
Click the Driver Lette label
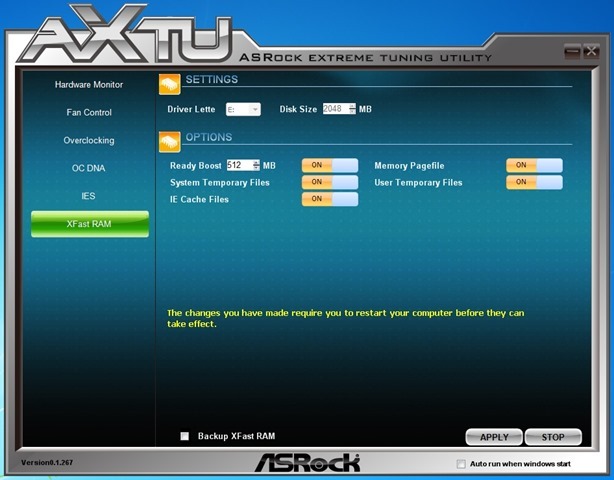click(191, 109)
